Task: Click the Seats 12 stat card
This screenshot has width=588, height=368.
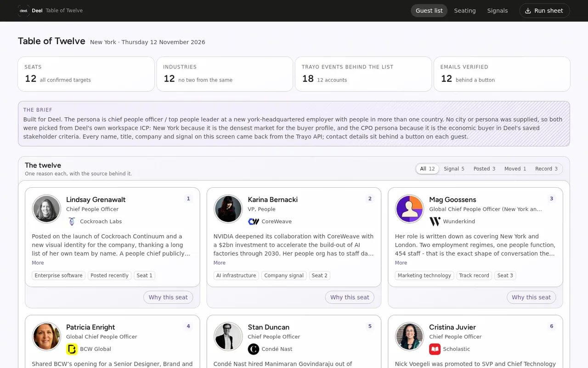Action: (86, 74)
